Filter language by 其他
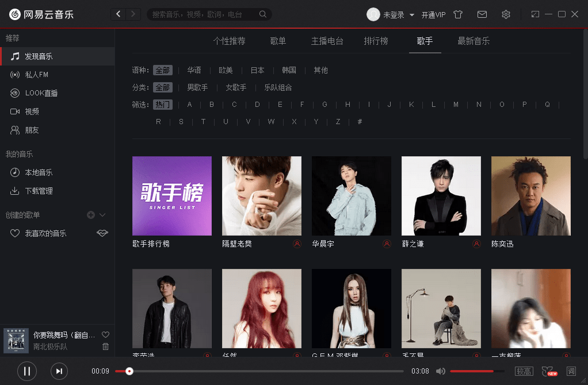Image resolution: width=588 pixels, height=385 pixels. point(320,70)
